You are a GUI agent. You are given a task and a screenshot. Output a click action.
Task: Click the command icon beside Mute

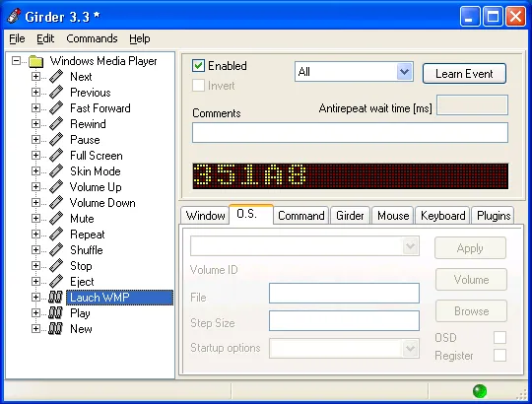click(56, 219)
